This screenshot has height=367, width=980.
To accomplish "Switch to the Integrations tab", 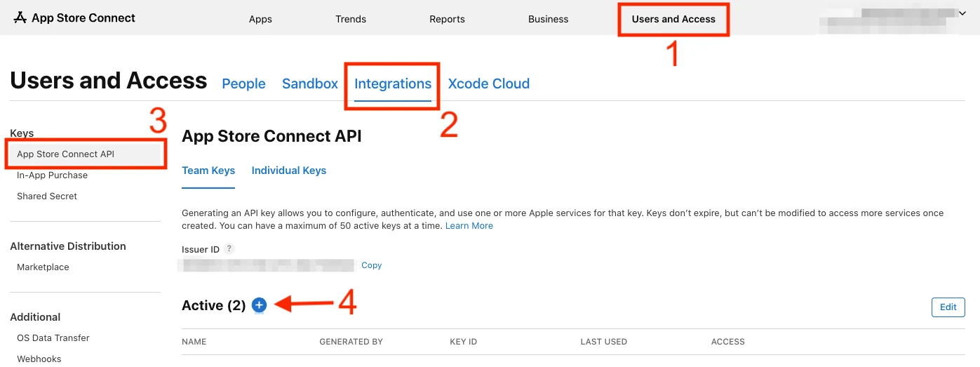I will click(393, 84).
